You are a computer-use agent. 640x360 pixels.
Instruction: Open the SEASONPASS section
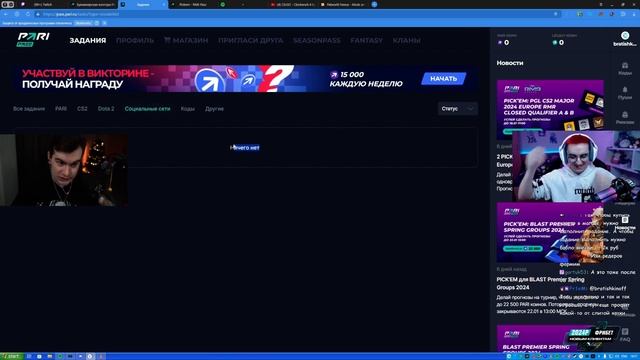point(317,40)
